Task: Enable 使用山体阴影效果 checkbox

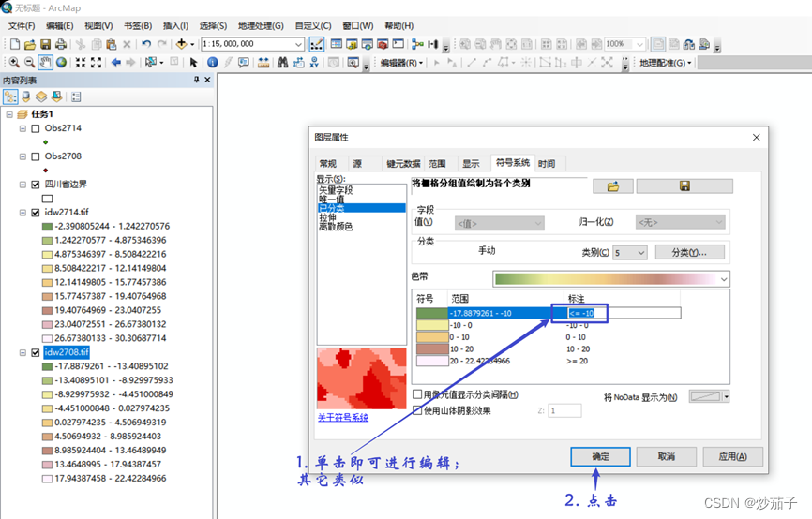Action: click(x=417, y=409)
